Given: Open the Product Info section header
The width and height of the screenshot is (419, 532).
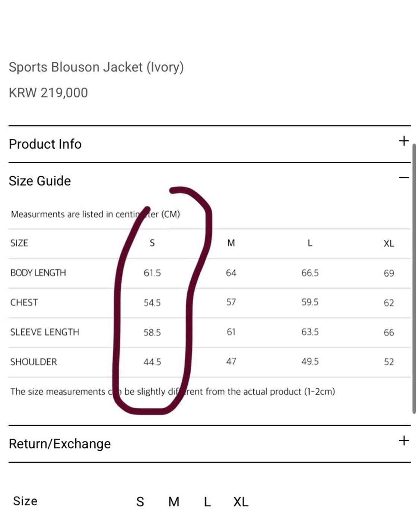Looking at the screenshot, I should point(45,144).
